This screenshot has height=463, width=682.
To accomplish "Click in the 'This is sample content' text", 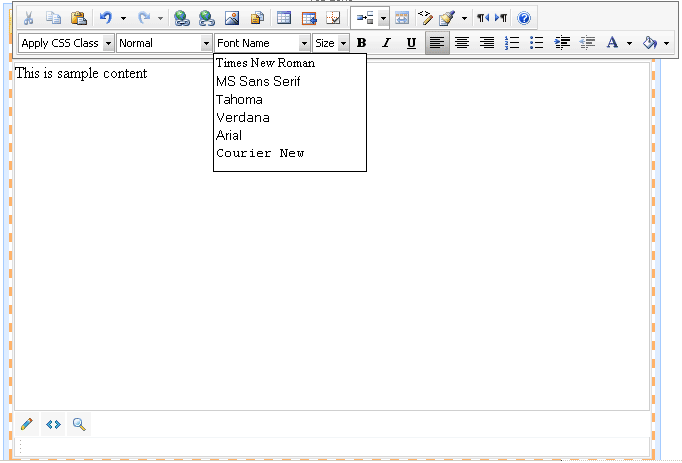I will point(81,73).
